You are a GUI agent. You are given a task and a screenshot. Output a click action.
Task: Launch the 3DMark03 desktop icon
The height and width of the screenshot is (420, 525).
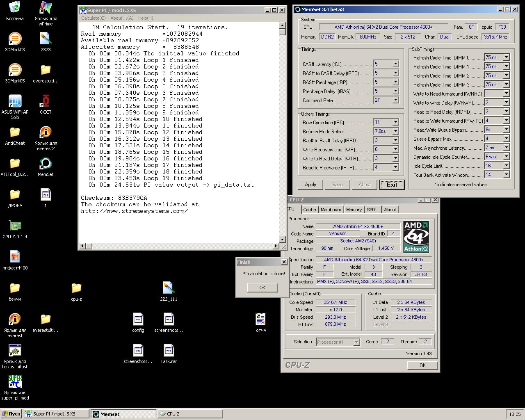pos(15,39)
